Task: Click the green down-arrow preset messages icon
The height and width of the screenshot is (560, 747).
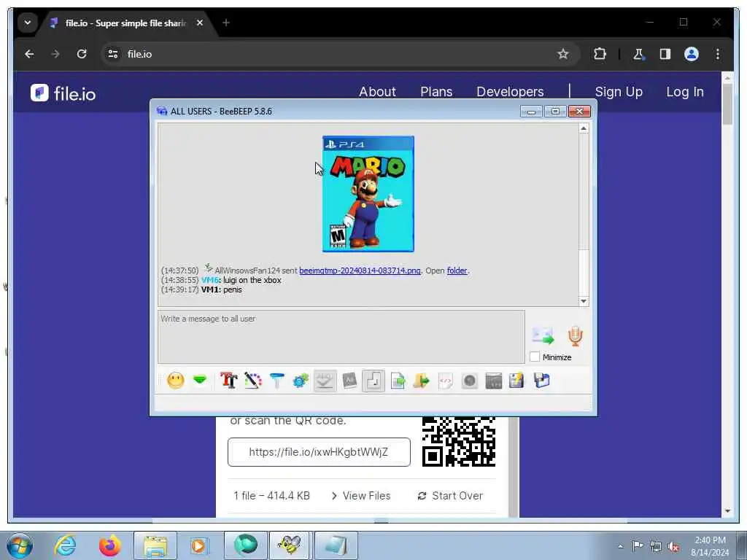Action: tap(200, 379)
